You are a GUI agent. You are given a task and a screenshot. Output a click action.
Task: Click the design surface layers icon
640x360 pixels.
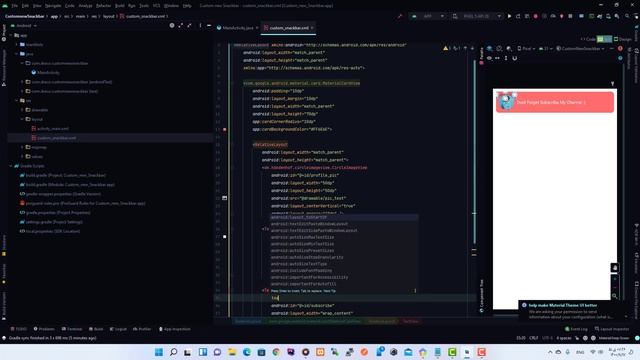489,49
